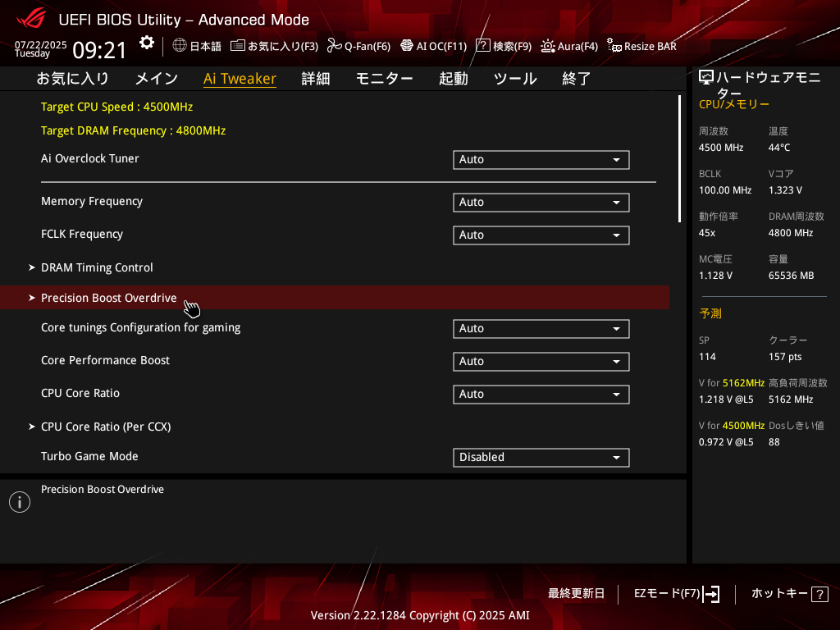Click the 44°C temperature value
This screenshot has width=840, height=630.
tap(779, 148)
